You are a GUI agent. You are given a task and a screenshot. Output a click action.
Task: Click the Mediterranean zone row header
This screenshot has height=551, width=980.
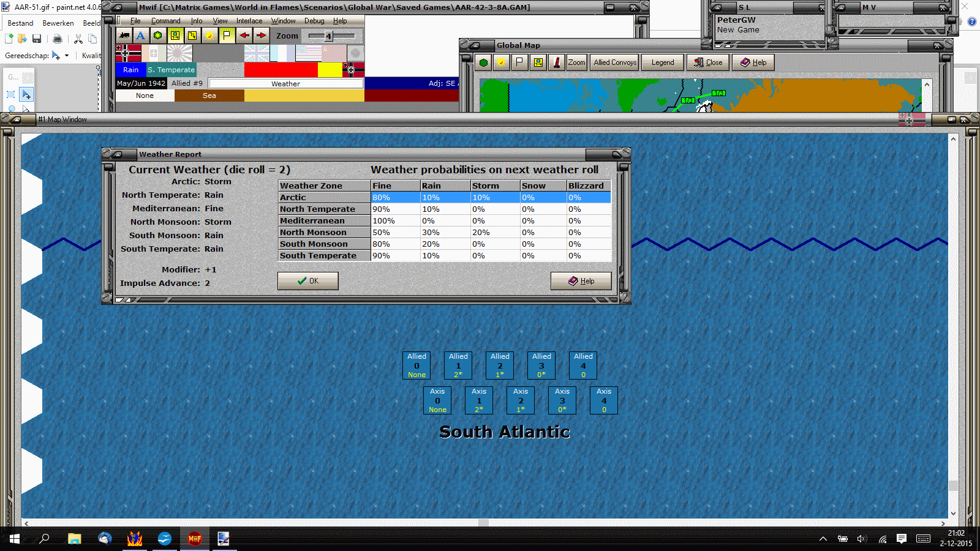click(x=325, y=221)
